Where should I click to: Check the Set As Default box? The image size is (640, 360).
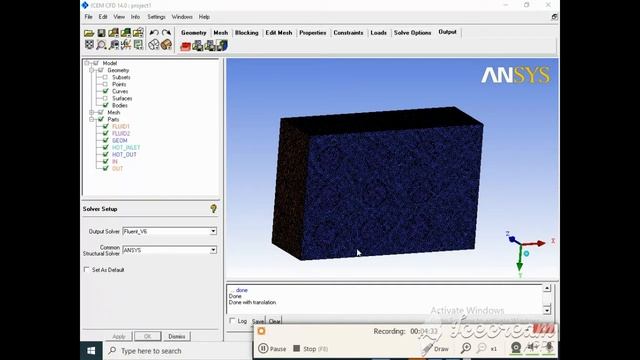86,269
